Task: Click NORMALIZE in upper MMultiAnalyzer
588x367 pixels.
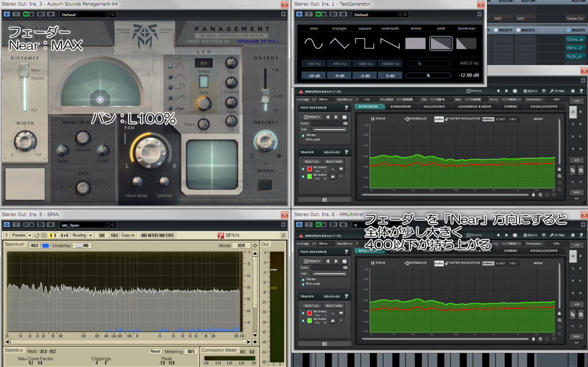Action: (416, 118)
